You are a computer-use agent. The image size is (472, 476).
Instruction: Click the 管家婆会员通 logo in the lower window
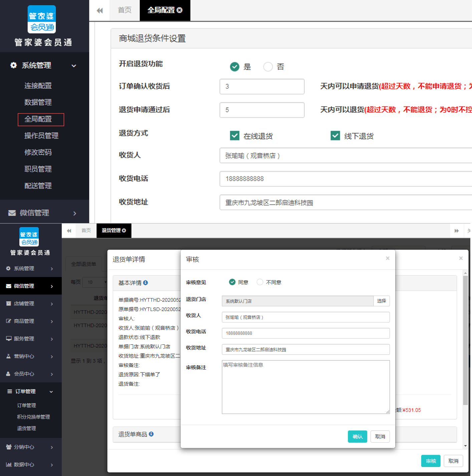point(29,236)
